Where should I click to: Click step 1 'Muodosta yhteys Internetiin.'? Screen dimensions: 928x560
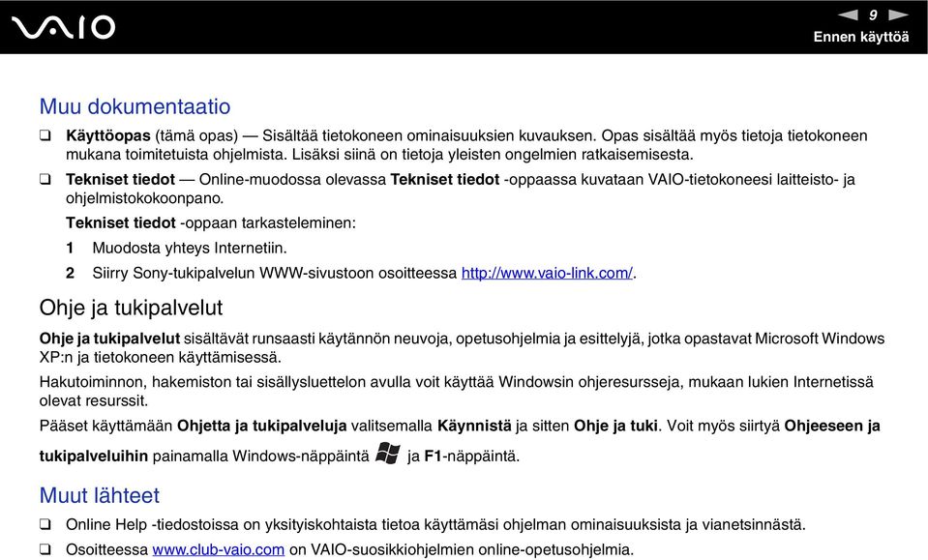click(190, 248)
